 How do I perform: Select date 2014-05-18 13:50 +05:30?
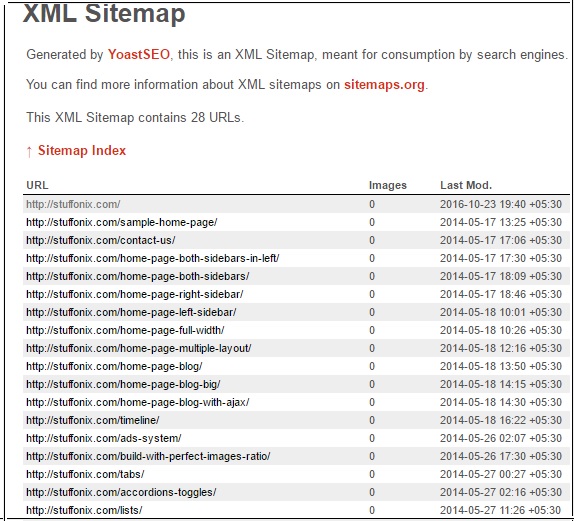point(501,366)
